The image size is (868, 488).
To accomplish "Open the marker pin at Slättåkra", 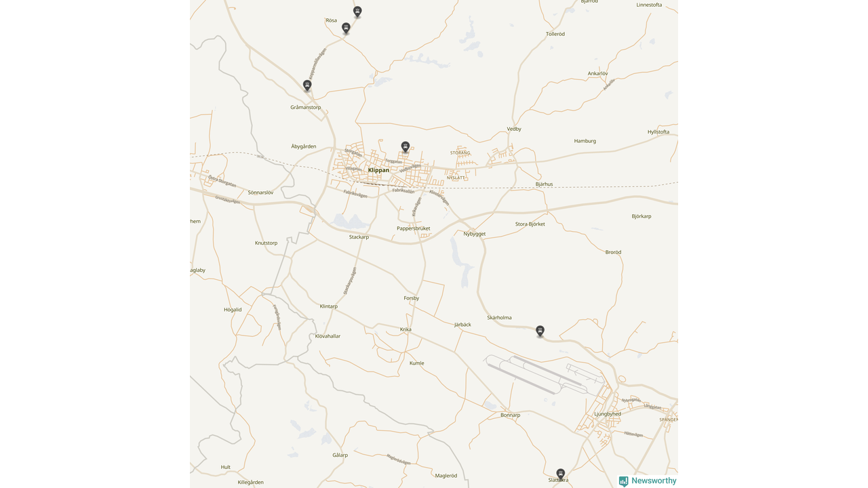I will coord(561,474).
